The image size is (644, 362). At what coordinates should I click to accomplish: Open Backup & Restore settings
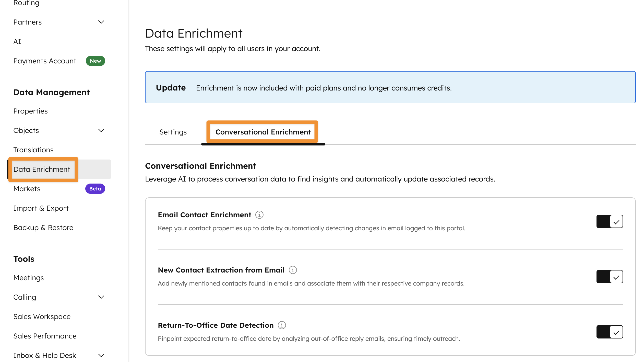tap(43, 228)
